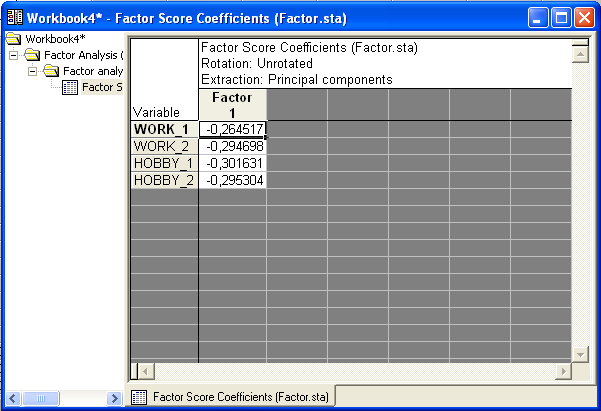Click the Rotation: Unrotated title line
This screenshot has height=411, width=601.
tap(257, 63)
